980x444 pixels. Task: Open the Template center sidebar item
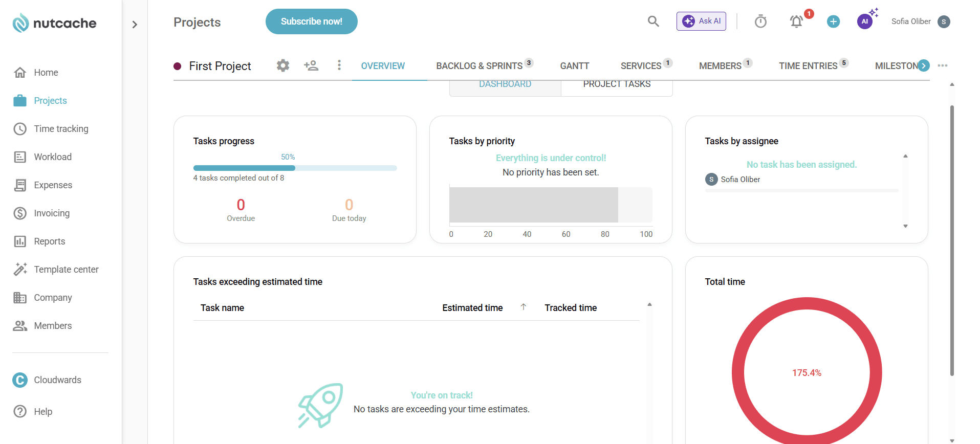[x=66, y=270]
